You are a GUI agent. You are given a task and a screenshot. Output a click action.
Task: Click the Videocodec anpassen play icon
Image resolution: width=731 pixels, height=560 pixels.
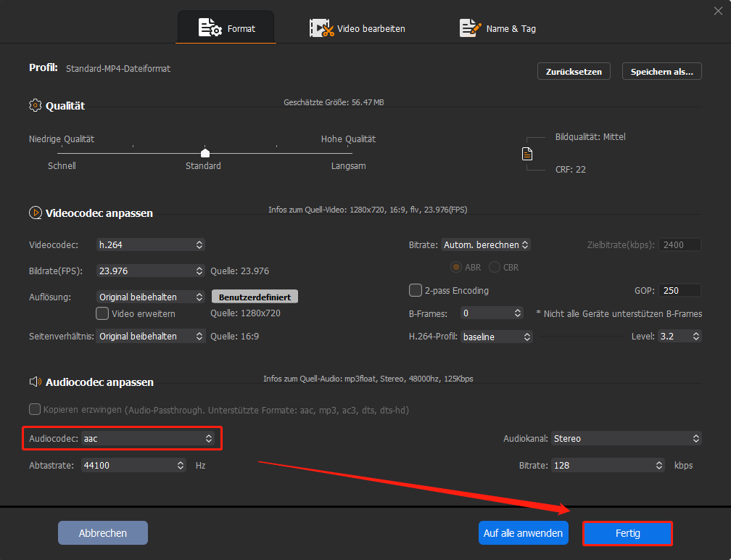(35, 213)
